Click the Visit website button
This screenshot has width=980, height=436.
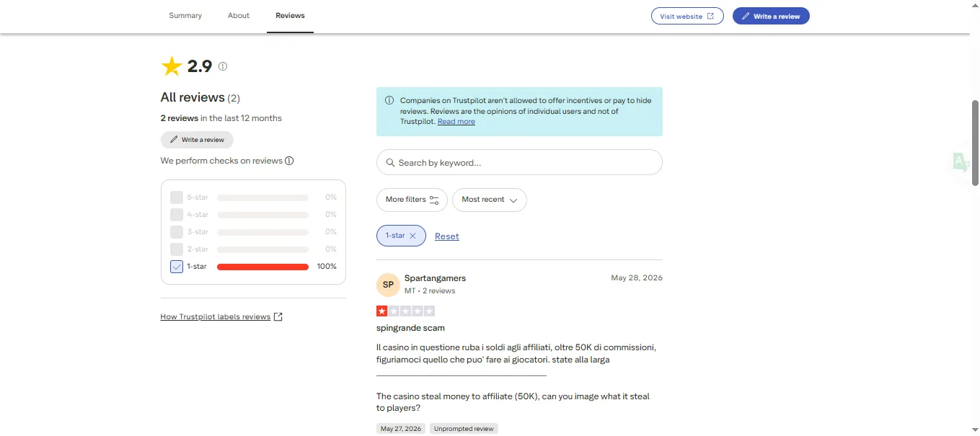click(687, 16)
